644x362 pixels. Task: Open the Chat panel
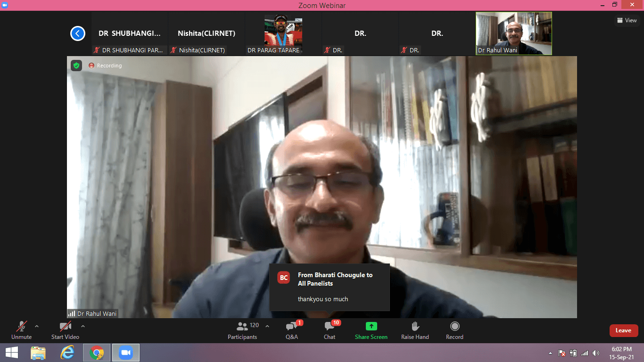point(330,330)
